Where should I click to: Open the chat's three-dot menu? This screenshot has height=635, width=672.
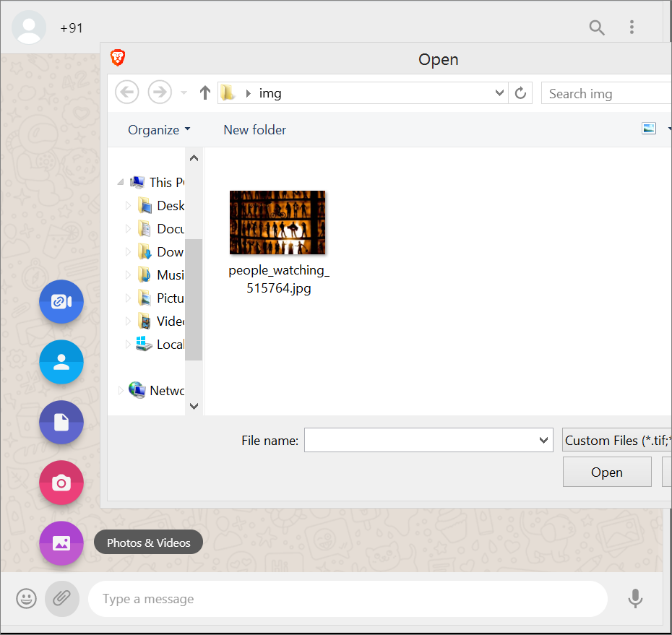click(x=632, y=28)
